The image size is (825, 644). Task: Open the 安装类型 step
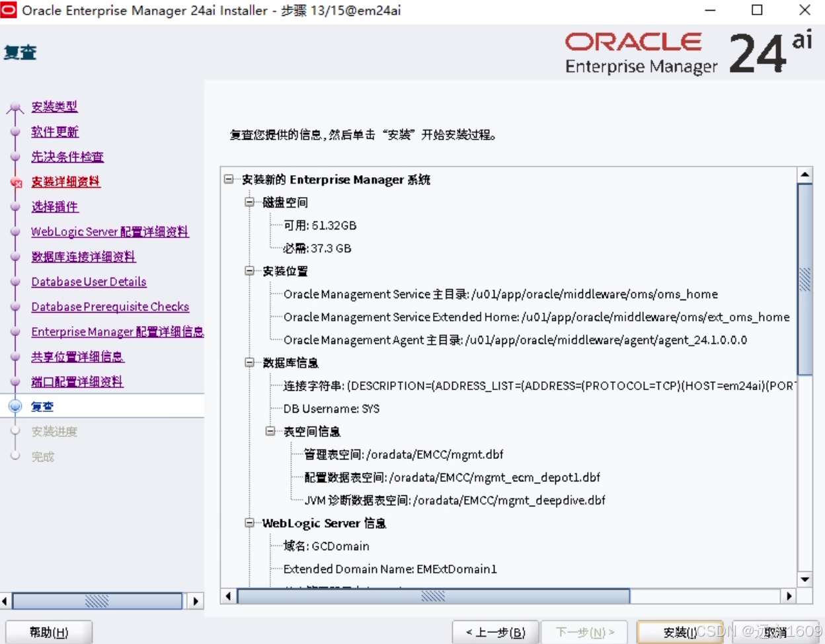point(54,107)
